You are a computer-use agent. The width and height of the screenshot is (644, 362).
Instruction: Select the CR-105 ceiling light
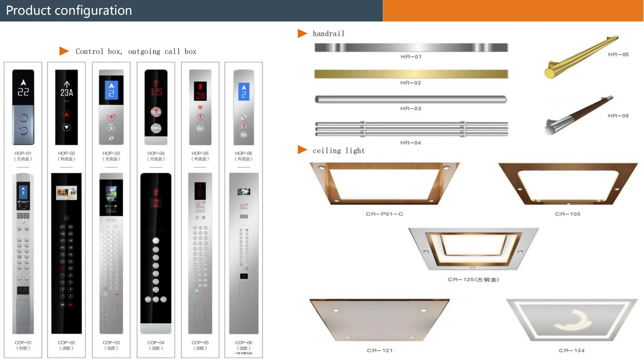568,184
